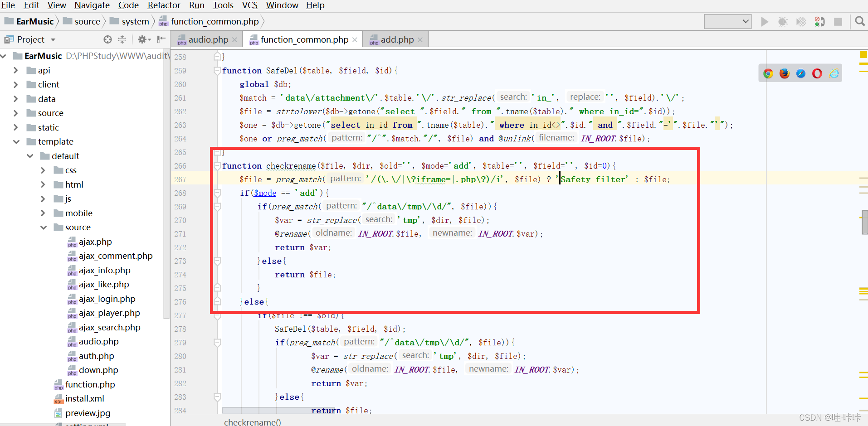Click the Run play button in the toolbar

pos(765,22)
